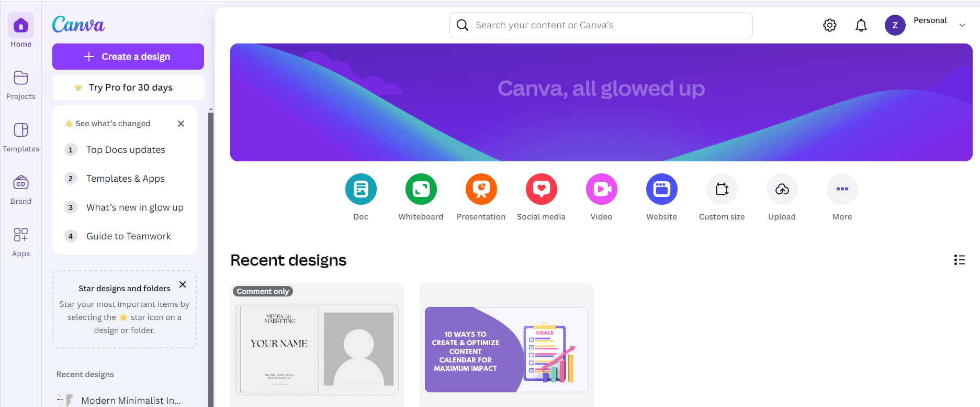The image size is (980, 407).
Task: Expand the Personal account dropdown
Action: tap(962, 25)
